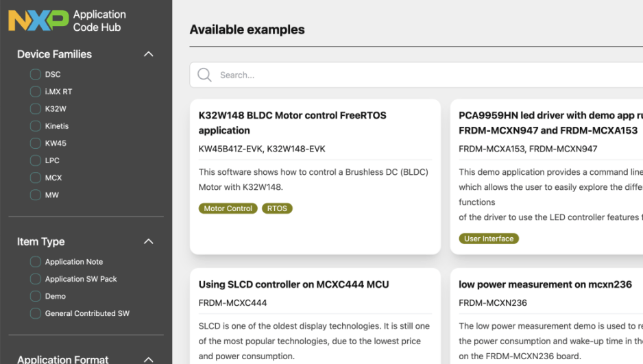Open Using SLCD controller on MCXC444 MCU

(293, 284)
